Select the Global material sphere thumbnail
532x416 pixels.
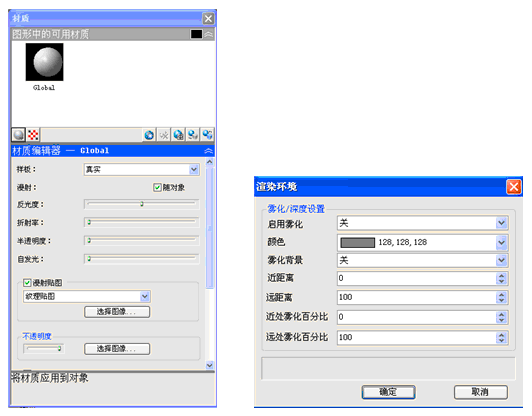[44, 62]
